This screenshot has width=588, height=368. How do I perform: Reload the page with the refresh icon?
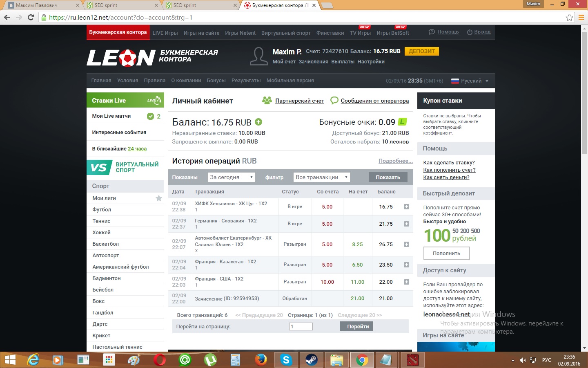pyautogui.click(x=31, y=17)
